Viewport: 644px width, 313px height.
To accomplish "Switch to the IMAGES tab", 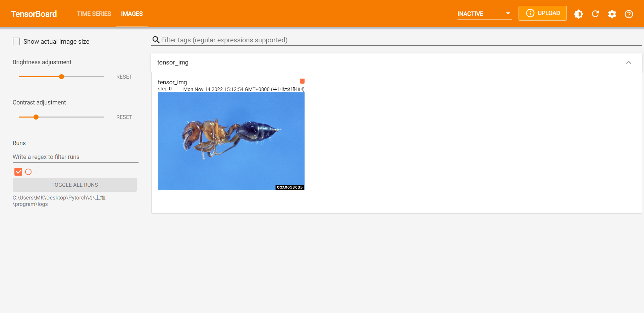I will click(x=132, y=14).
